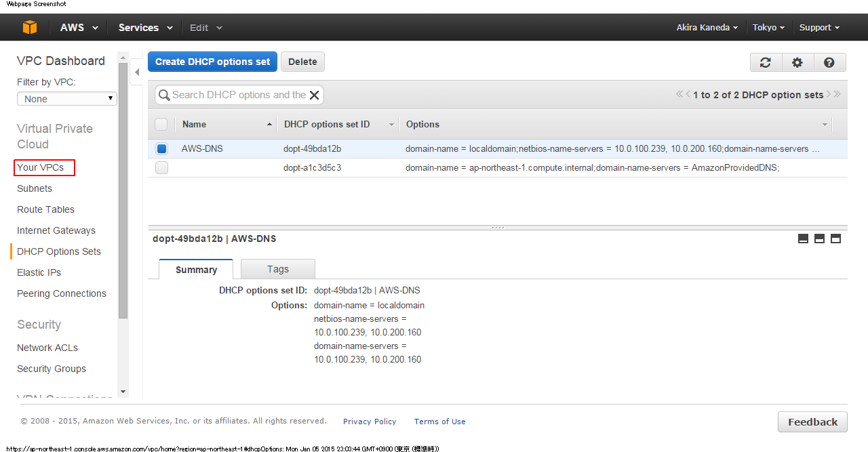
Task: Switch to the Tags tab
Action: click(x=277, y=269)
